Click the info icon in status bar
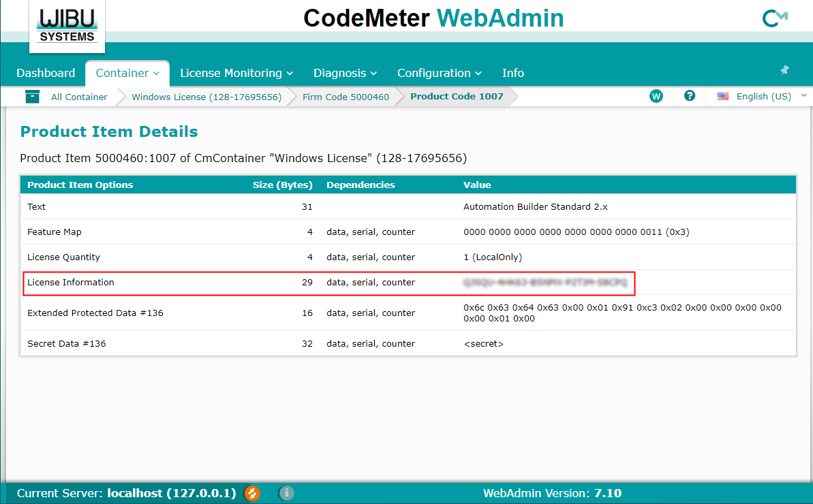Image resolution: width=813 pixels, height=504 pixels. 286,493
